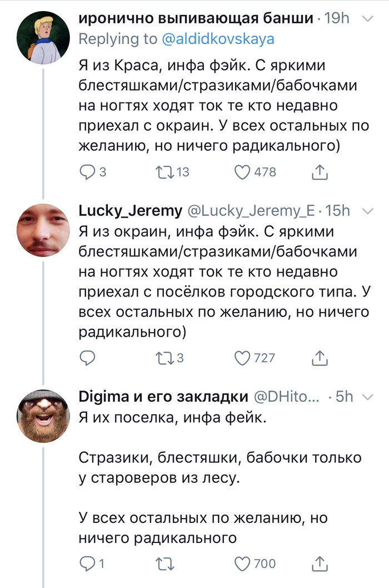The image size is (389, 588).
Task: Share the Lucky_Jeremy tweet
Action: coord(319,357)
